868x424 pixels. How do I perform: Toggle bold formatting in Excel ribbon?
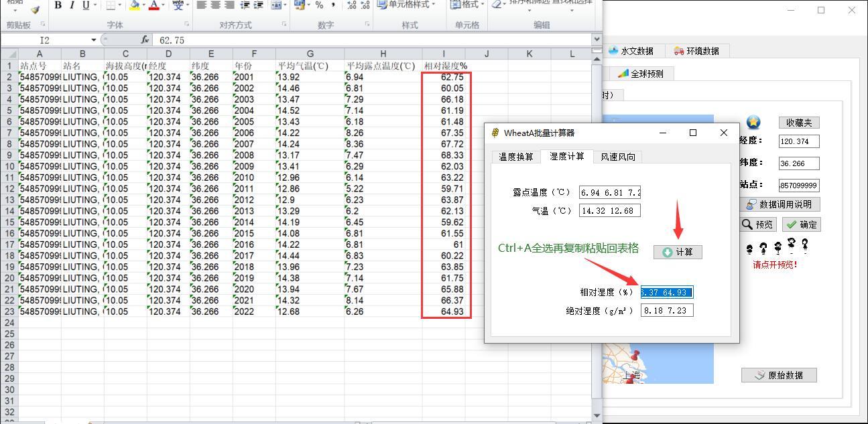(58, 5)
